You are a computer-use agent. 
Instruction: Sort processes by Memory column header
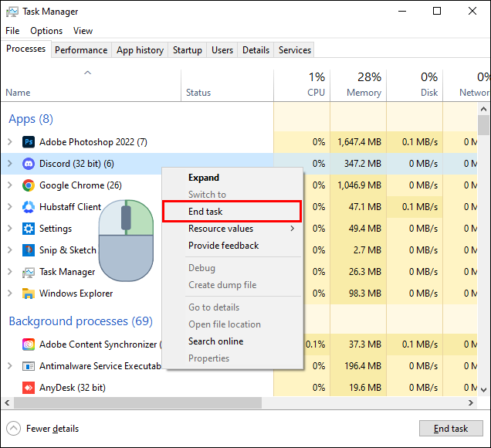coord(358,85)
